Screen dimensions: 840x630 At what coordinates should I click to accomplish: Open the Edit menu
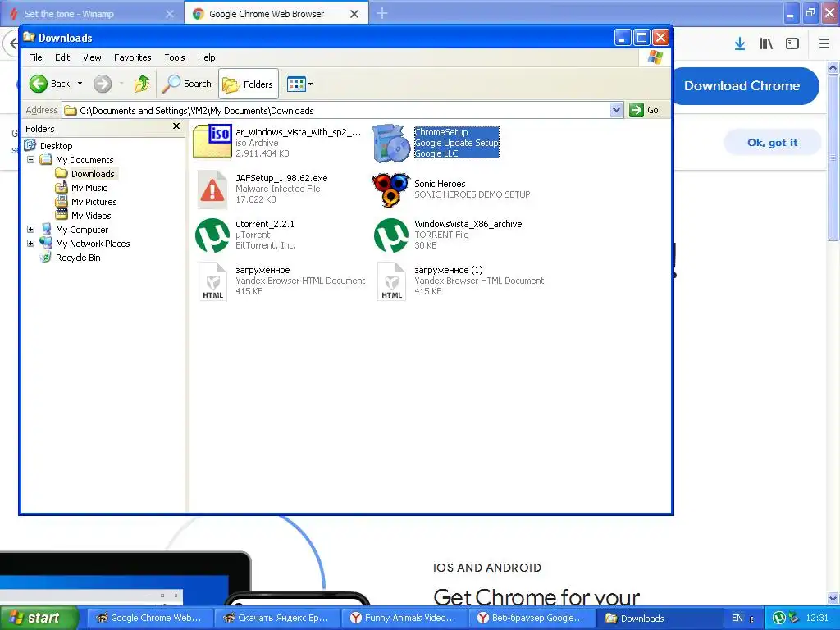coord(62,57)
